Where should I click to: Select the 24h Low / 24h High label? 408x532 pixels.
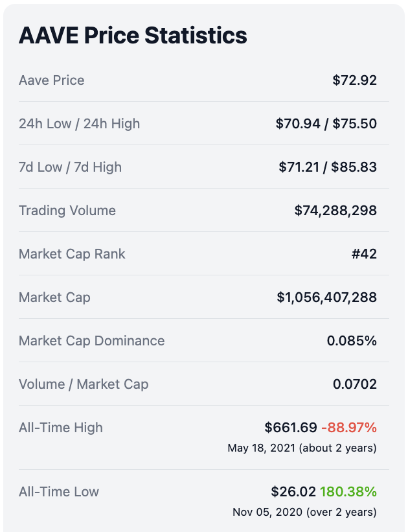coord(80,124)
